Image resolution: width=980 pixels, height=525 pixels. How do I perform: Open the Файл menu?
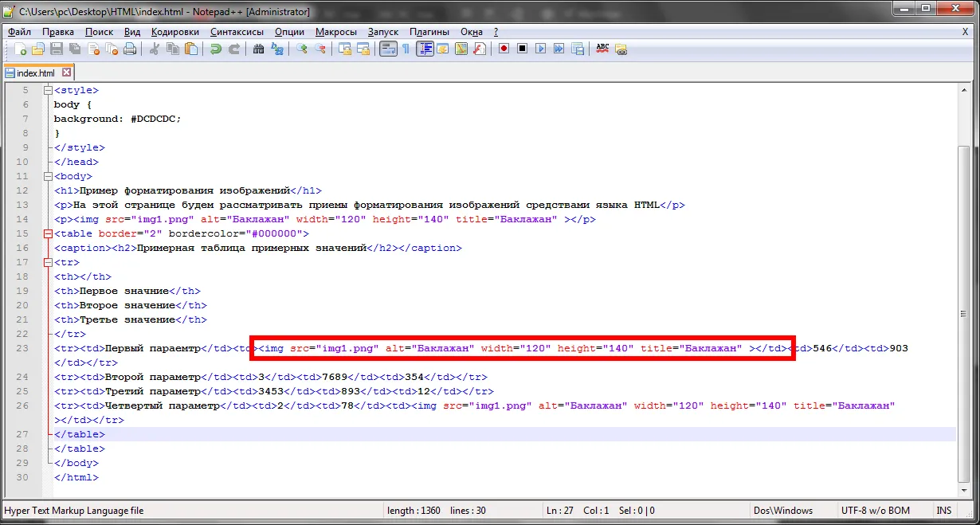[x=19, y=32]
